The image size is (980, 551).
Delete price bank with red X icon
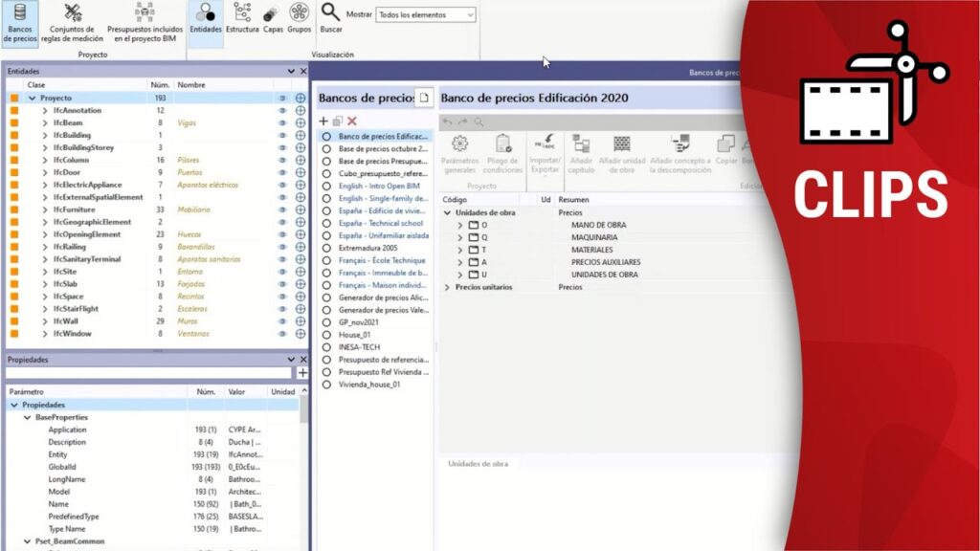[x=352, y=121]
